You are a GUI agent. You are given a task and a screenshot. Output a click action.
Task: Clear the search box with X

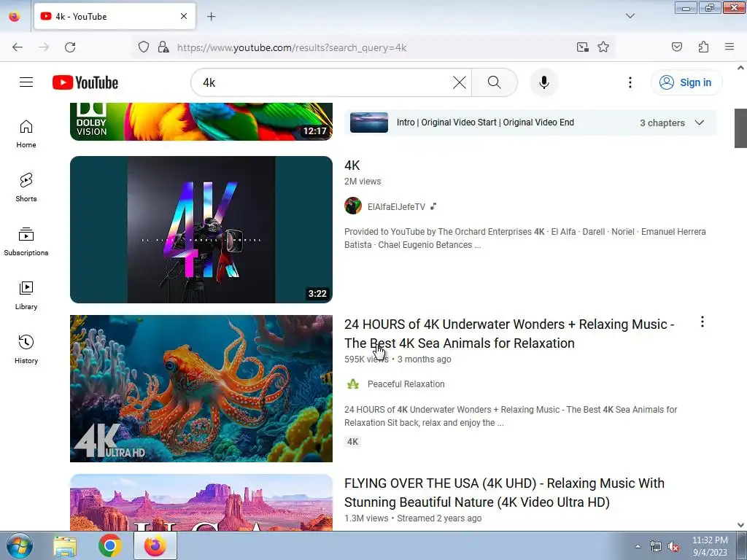pos(460,82)
